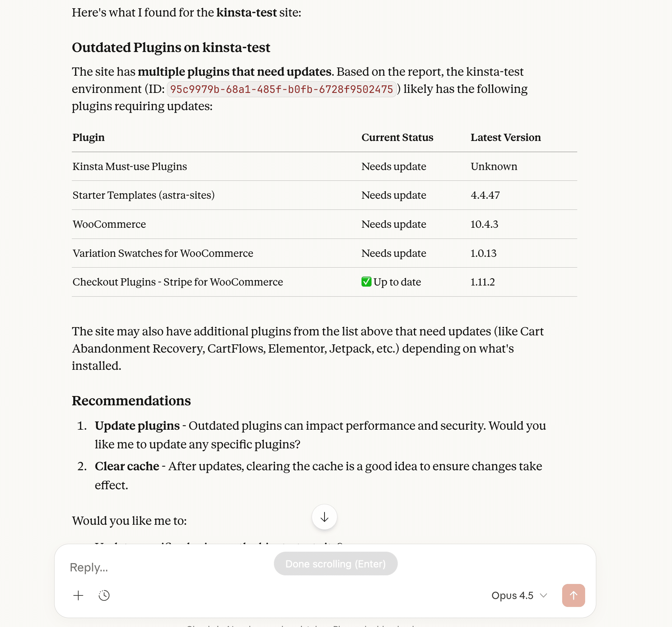Click the bold Update plugins recommendation
Viewport: 672px width, 627px height.
[137, 426]
